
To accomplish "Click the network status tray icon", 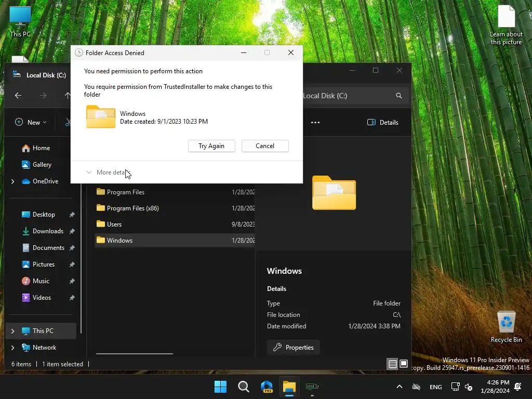I will (455, 387).
